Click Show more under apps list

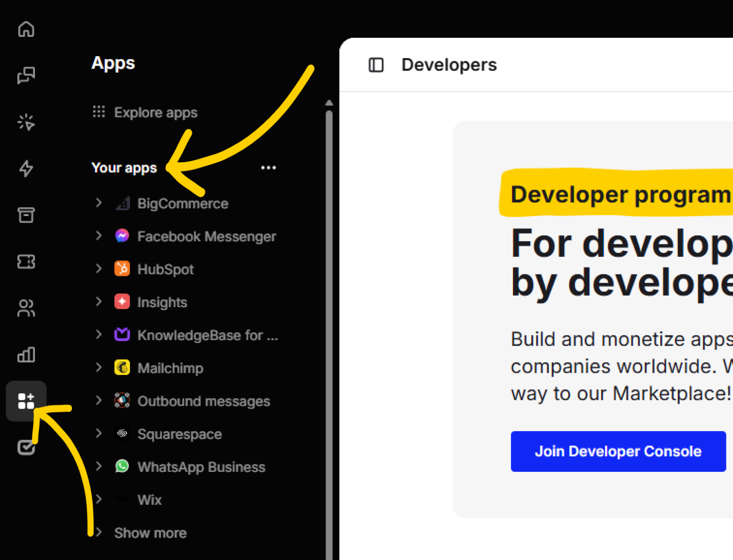tap(150, 533)
